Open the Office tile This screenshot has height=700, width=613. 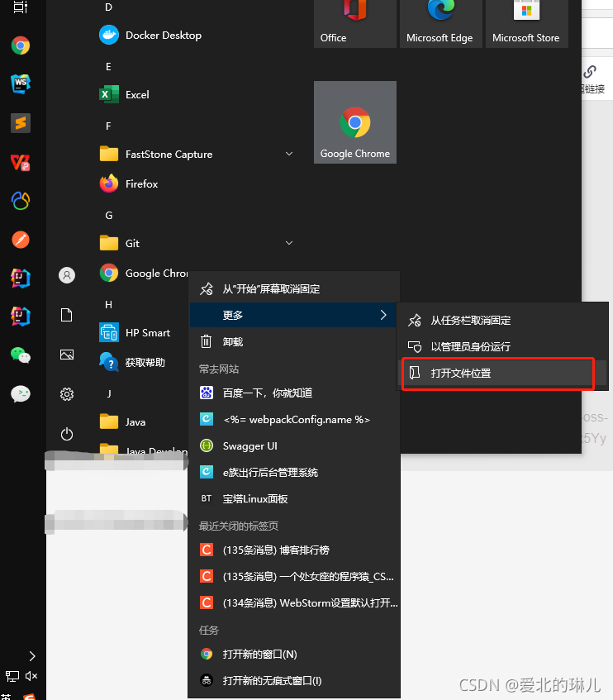[x=355, y=23]
